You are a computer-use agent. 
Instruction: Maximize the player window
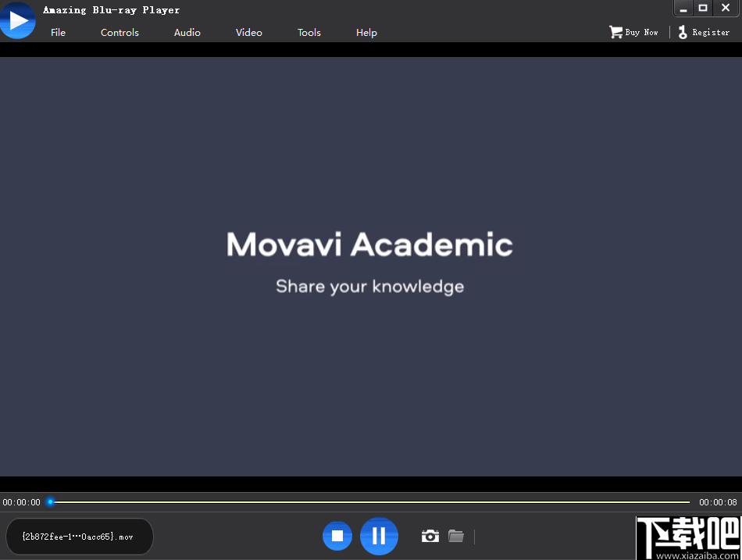[x=703, y=8]
